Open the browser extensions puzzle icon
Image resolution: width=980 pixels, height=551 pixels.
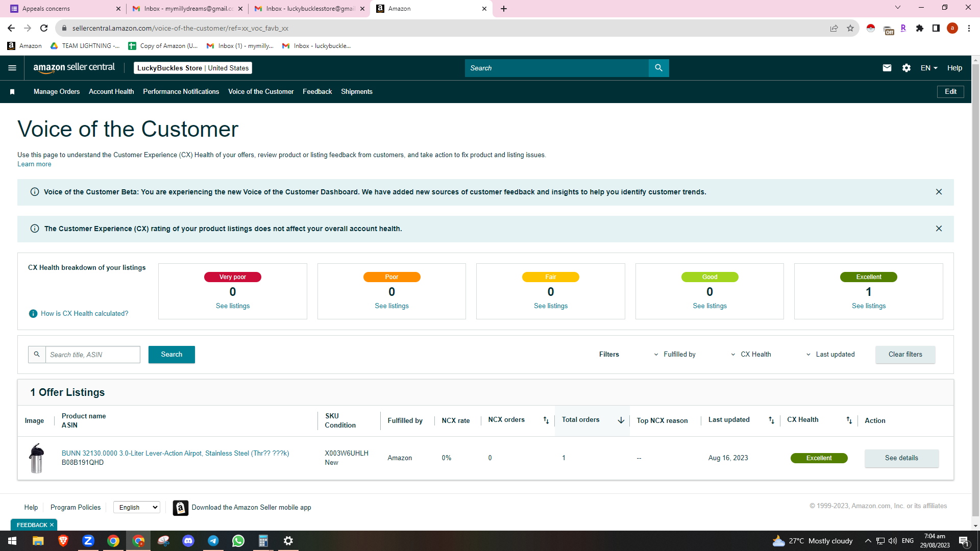click(x=920, y=28)
